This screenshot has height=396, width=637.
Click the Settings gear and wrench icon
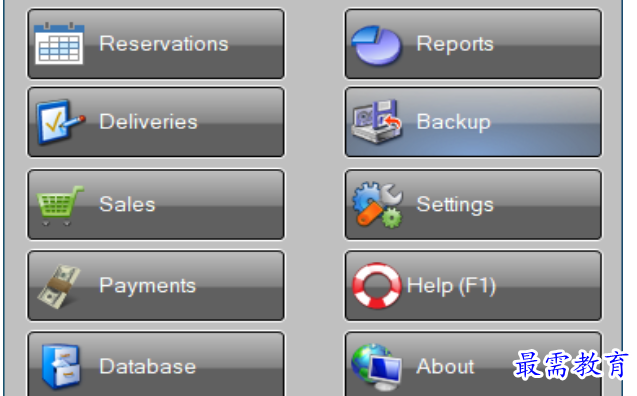click(x=377, y=205)
